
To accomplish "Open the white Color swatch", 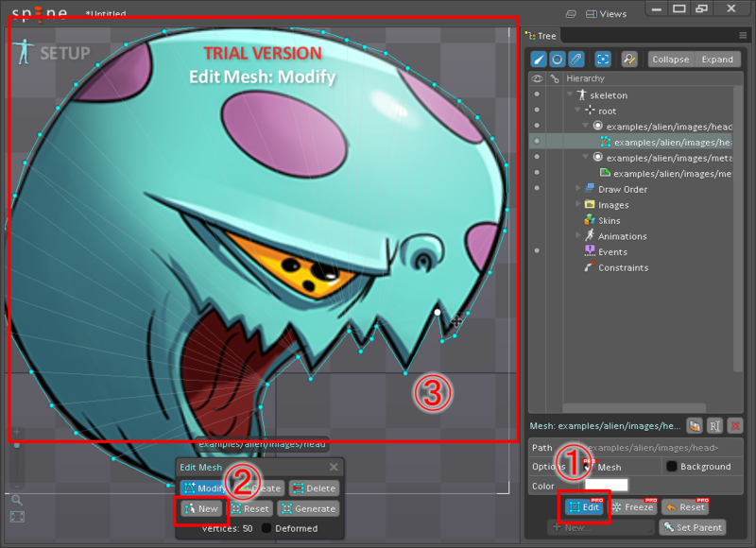I will point(607,485).
